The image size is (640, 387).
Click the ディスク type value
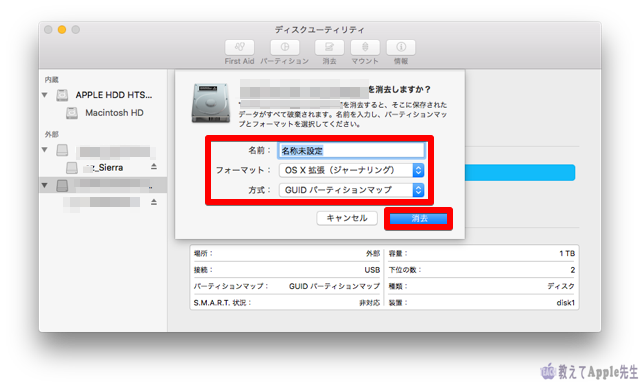(x=561, y=286)
